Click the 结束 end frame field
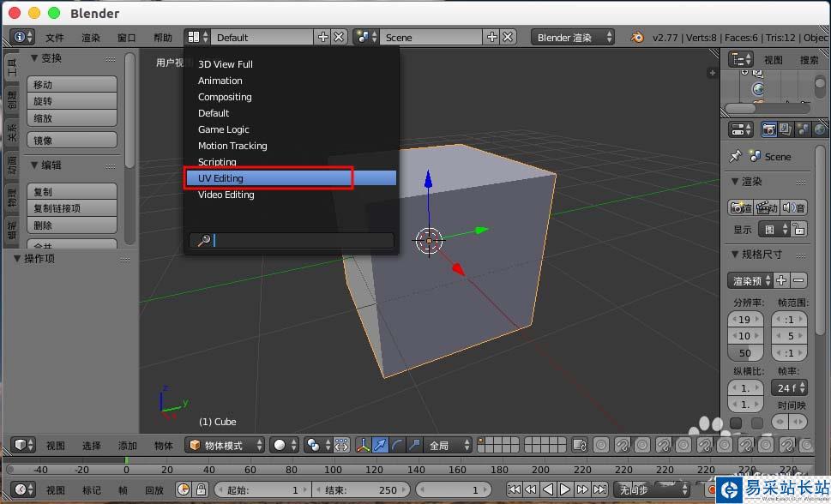The width and height of the screenshot is (831, 504). click(361, 489)
